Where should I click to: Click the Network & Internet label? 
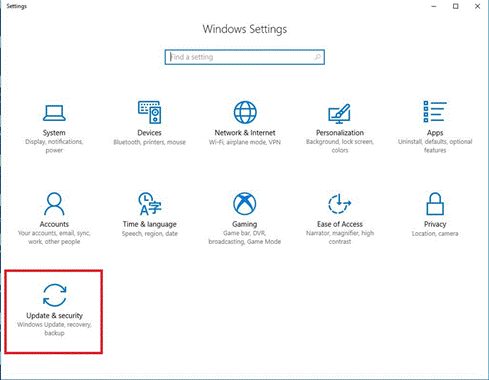tap(245, 133)
